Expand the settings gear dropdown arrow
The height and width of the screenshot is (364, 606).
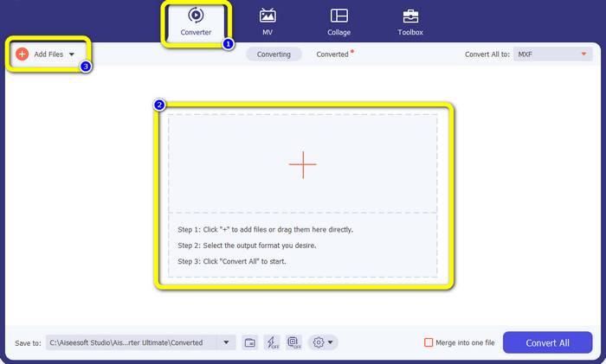click(x=331, y=342)
